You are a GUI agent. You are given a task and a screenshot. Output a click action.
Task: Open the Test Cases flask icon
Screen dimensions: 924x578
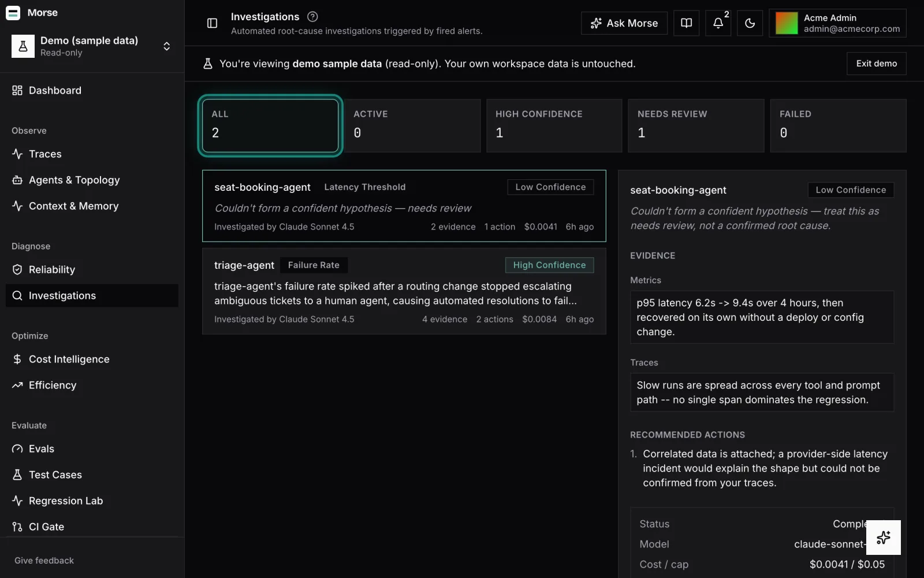17,475
